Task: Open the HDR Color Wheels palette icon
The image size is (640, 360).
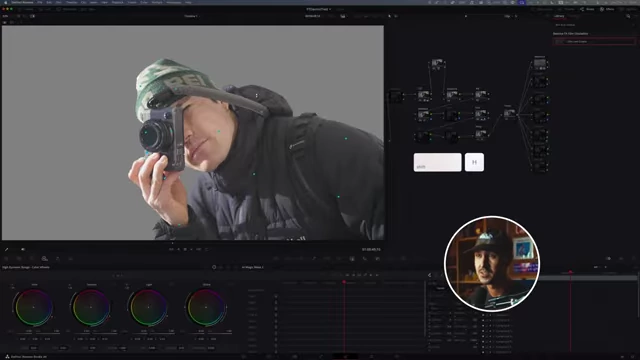Action: 44,258
